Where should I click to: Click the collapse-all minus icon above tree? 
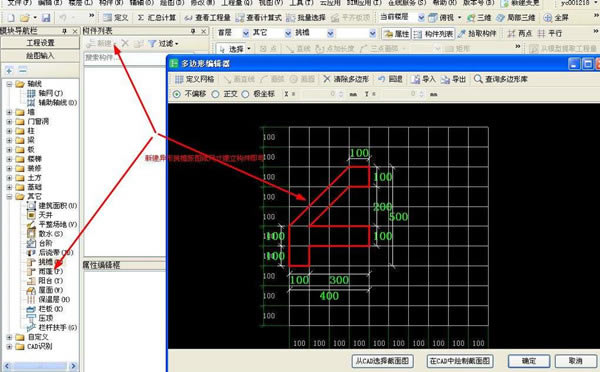click(23, 70)
